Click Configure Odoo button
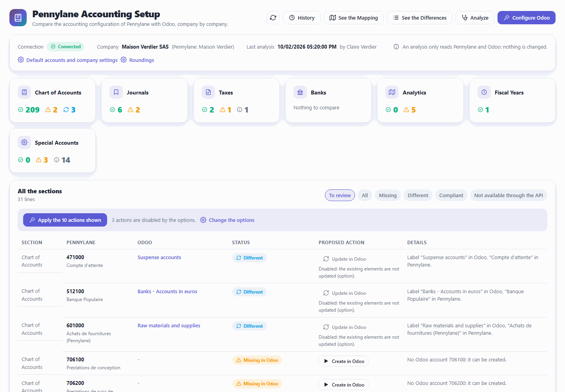Screen dimensions: 565x392 pos(527,18)
